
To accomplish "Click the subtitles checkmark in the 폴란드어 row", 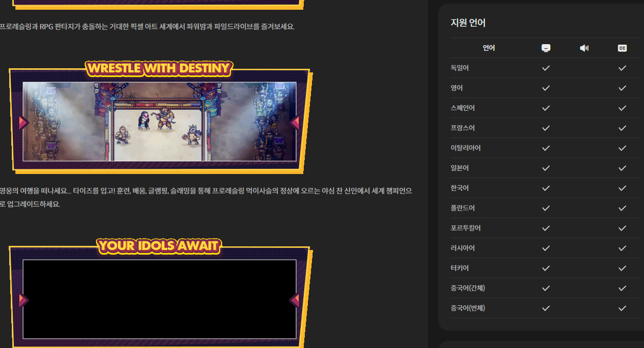I will (x=622, y=208).
